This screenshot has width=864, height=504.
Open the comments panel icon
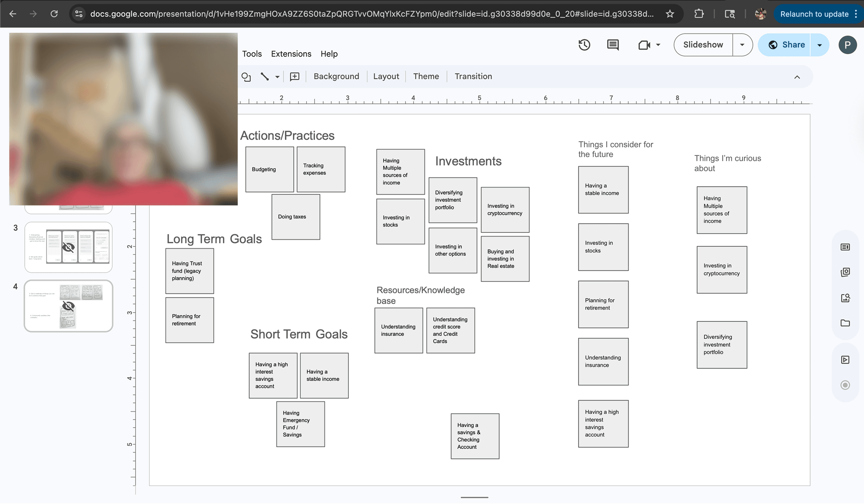pyautogui.click(x=613, y=45)
